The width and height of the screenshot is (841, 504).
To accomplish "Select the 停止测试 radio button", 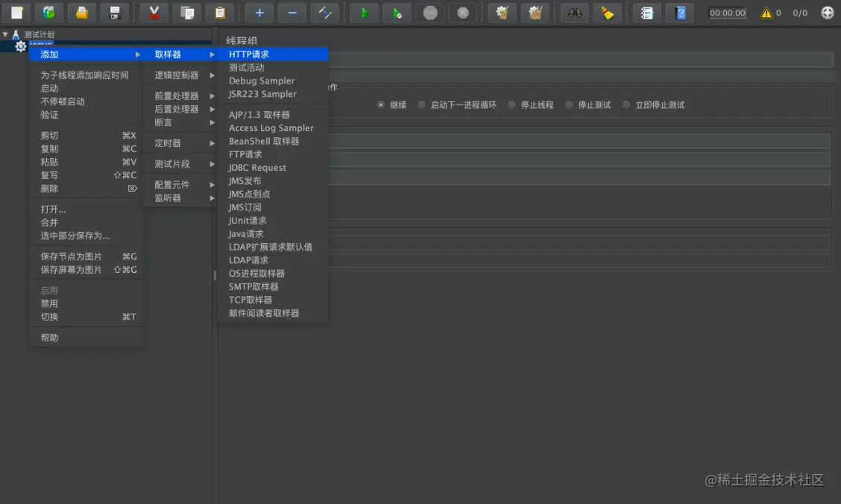I will (x=569, y=104).
